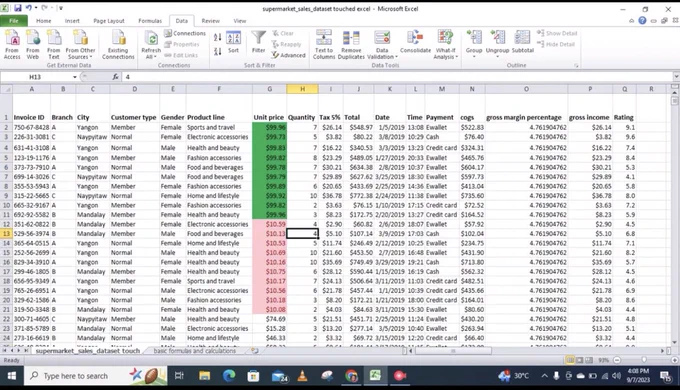Image resolution: width=680 pixels, height=390 pixels.
Task: Click the Insert Worksheet tab icon
Action: [255, 351]
